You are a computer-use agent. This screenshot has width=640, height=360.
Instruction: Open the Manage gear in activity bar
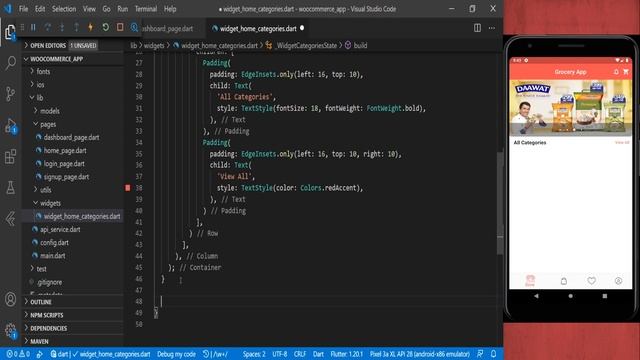[10, 330]
